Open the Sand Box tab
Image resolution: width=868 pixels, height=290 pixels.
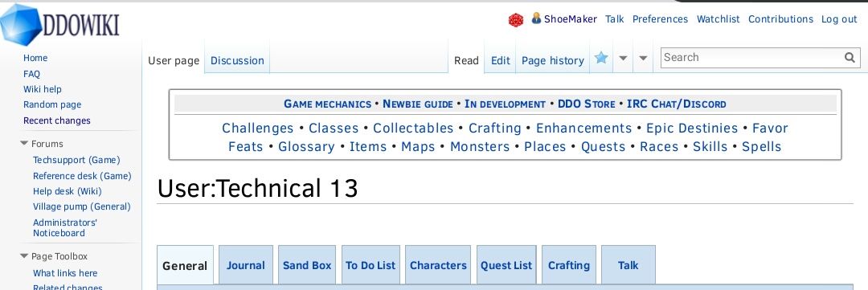coord(307,265)
